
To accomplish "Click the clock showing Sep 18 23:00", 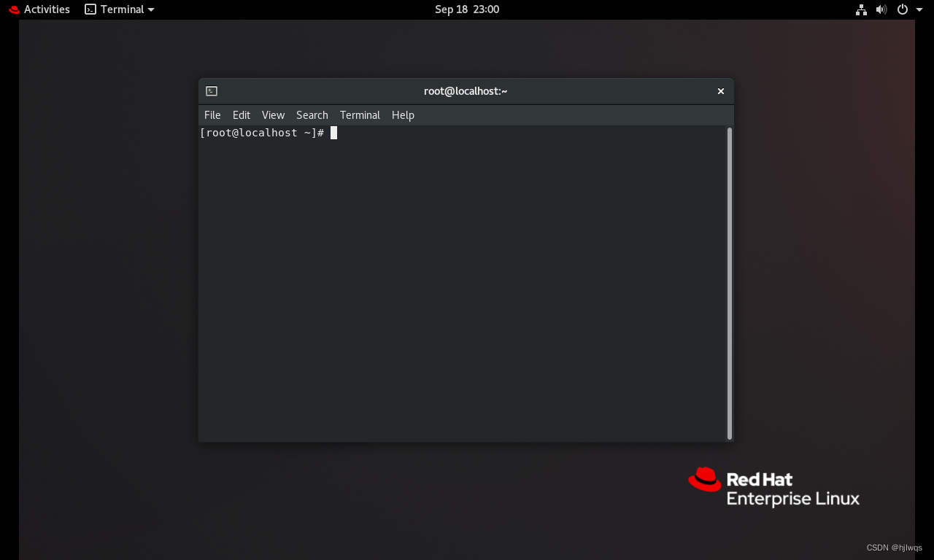I will click(466, 9).
